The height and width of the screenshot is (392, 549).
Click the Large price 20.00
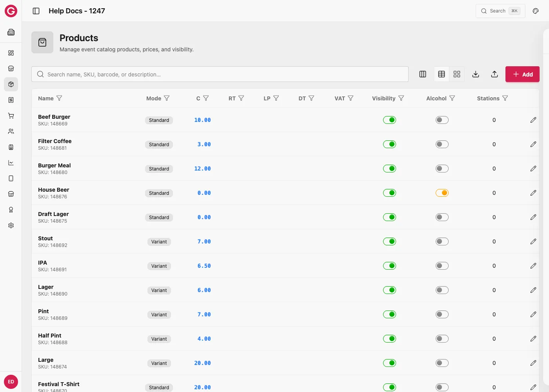click(x=202, y=363)
